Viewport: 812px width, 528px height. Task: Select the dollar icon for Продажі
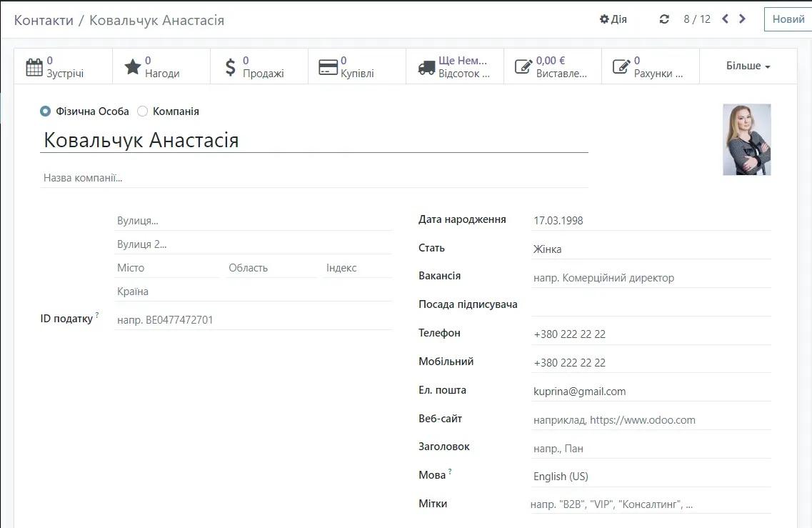pos(231,65)
